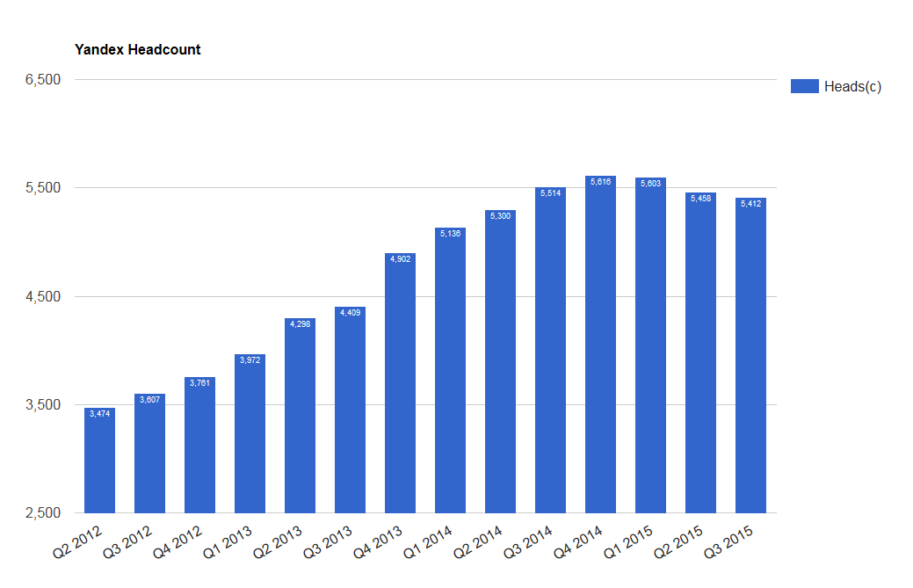Select the Q2 2015 bar labeled 5,458
The image size is (913, 588).
[x=700, y=352]
